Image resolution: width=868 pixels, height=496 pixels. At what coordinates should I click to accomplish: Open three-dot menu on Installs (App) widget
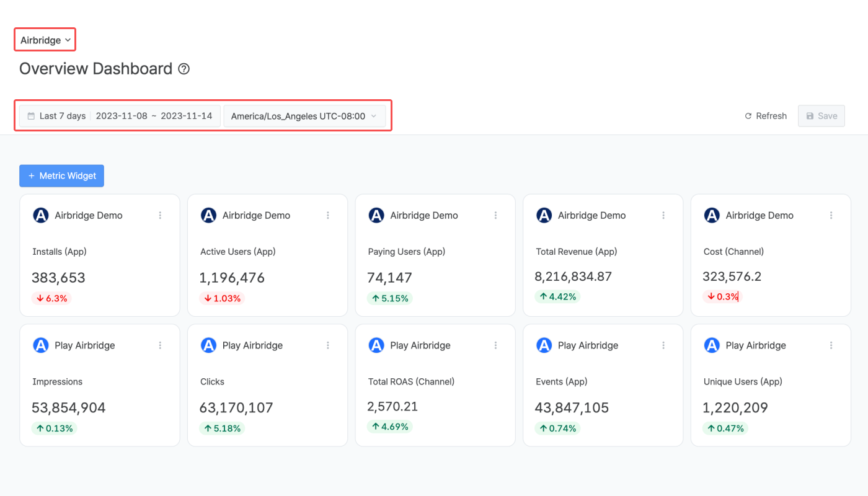pos(160,215)
